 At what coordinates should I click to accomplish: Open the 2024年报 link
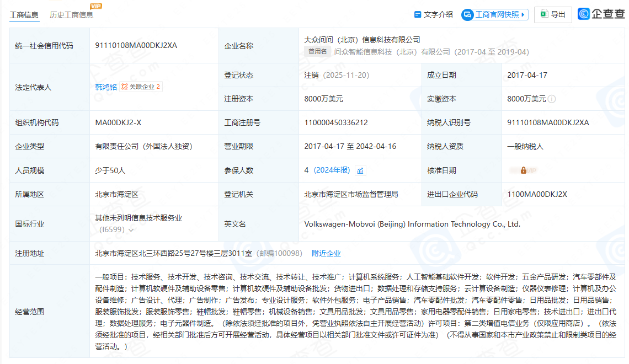(x=332, y=170)
